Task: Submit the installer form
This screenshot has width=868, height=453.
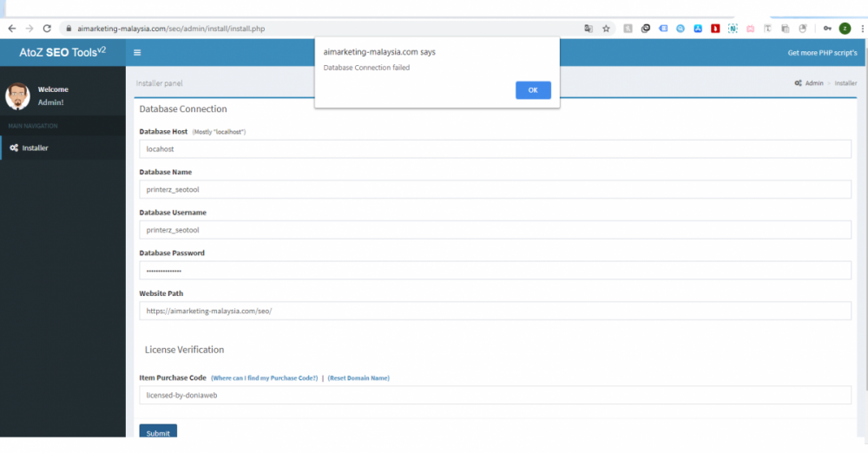Action: [158, 431]
